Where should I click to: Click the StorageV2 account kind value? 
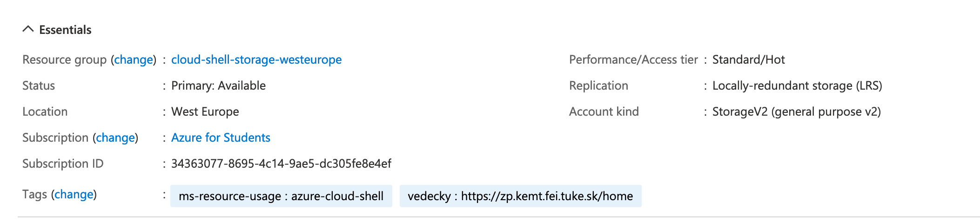tap(796, 112)
